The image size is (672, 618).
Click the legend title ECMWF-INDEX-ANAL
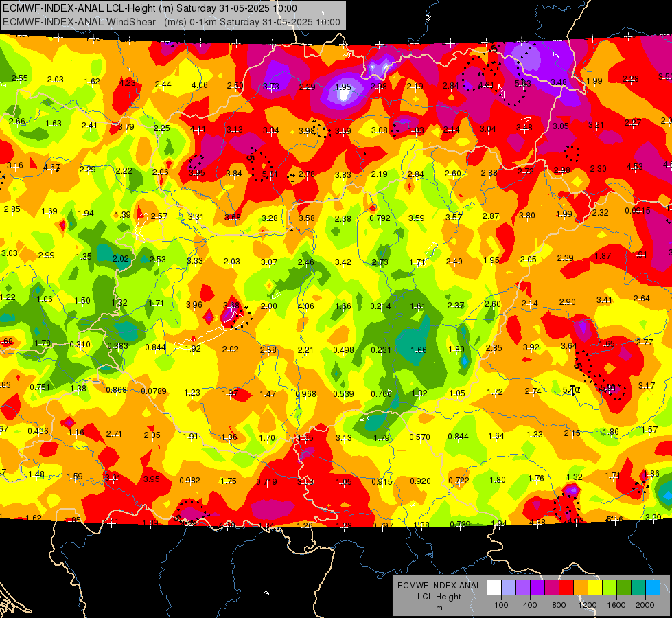coord(439,586)
